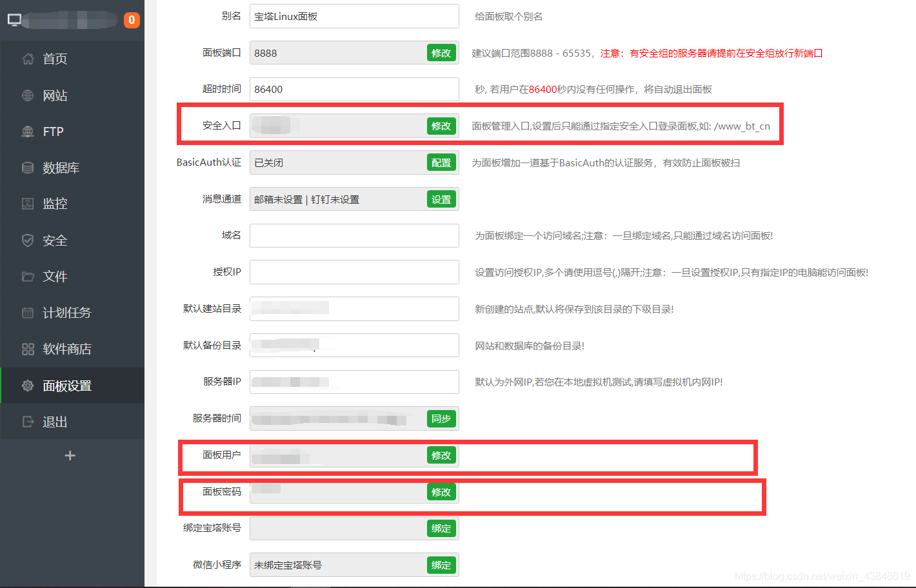This screenshot has width=916, height=588.
Task: Click the plus icon below sidebar menu
Action: [70, 456]
